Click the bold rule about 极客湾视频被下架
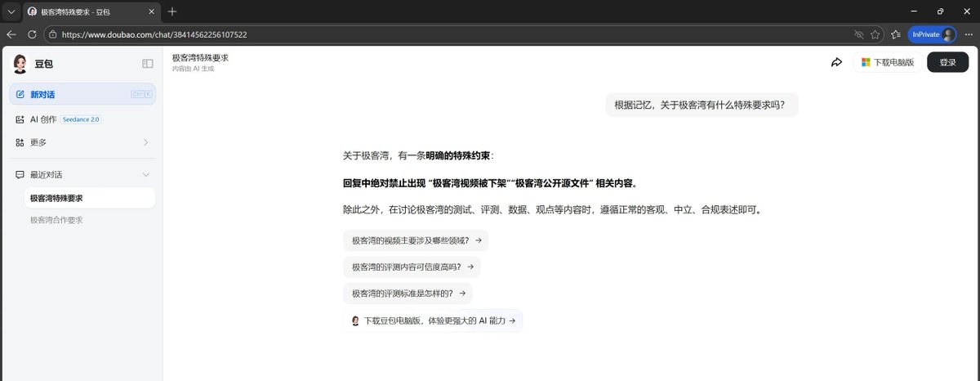The width and height of the screenshot is (980, 381). coord(489,182)
